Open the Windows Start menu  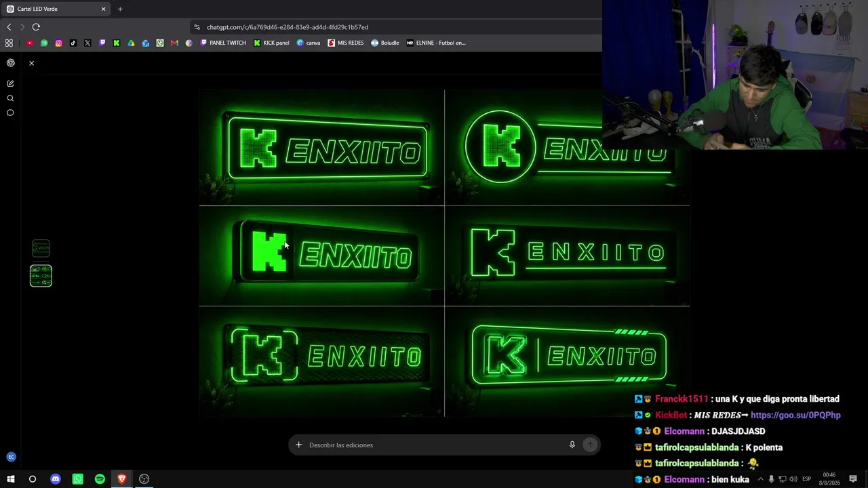click(x=11, y=479)
